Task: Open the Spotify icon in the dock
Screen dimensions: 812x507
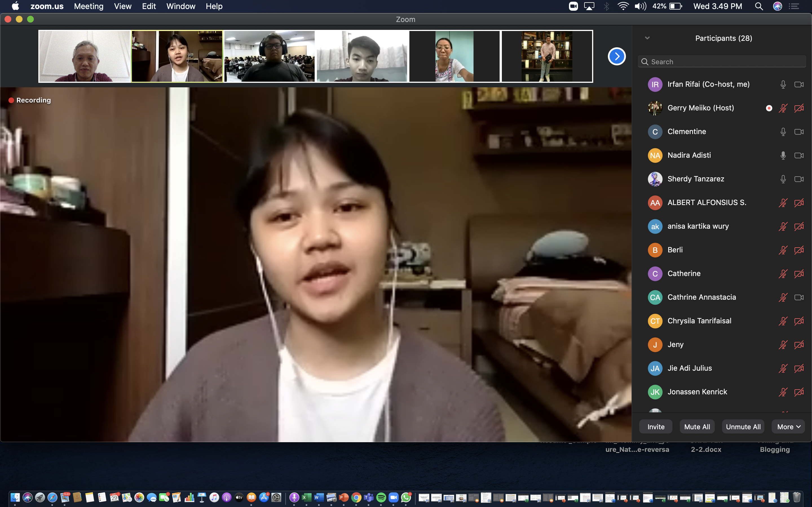Action: pos(381,497)
